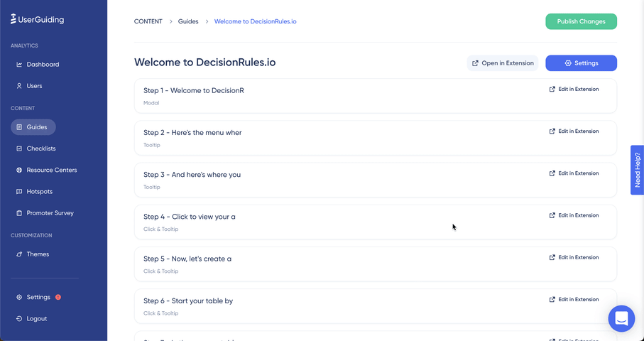The width and height of the screenshot is (644, 341).
Task: Click the Logout arrow icon
Action: coord(19,318)
